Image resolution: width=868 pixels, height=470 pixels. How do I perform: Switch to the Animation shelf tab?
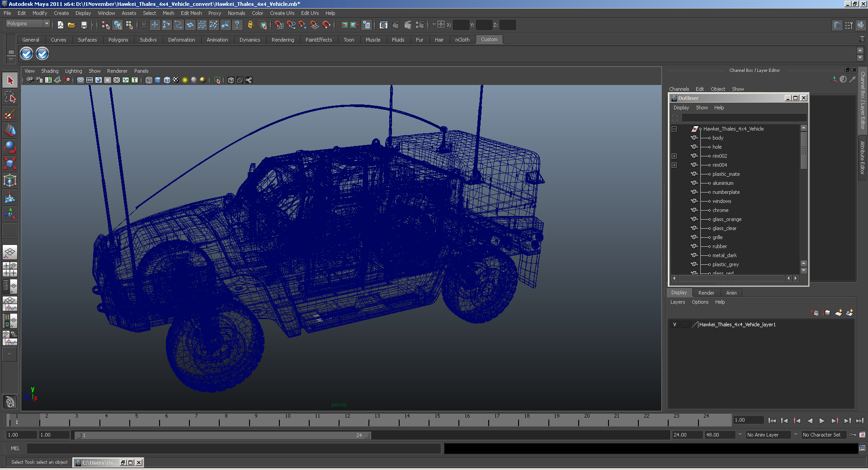click(x=217, y=40)
